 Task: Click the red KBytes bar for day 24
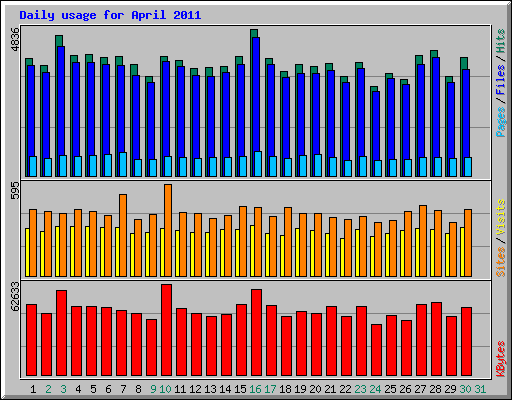(x=376, y=350)
